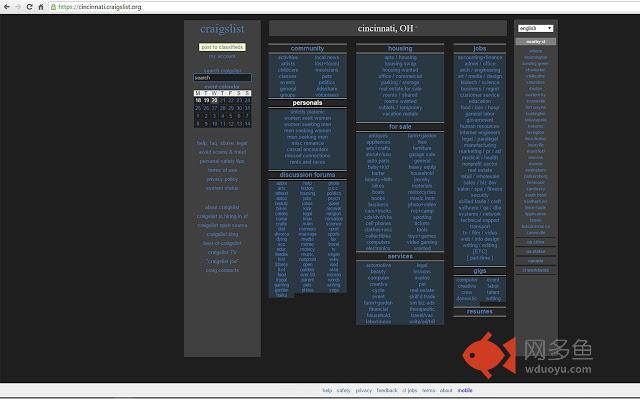
Task: Open men seeking women link
Action: 307,131
